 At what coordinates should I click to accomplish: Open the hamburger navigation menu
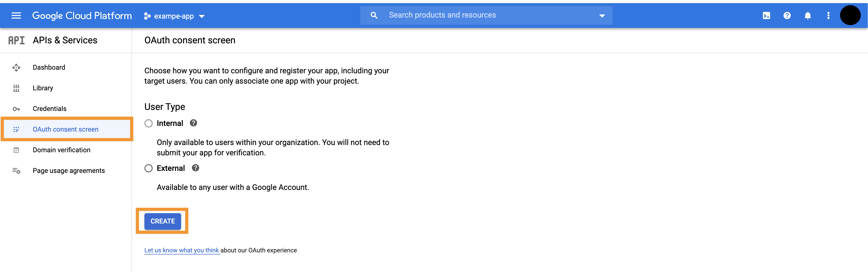coord(16,15)
